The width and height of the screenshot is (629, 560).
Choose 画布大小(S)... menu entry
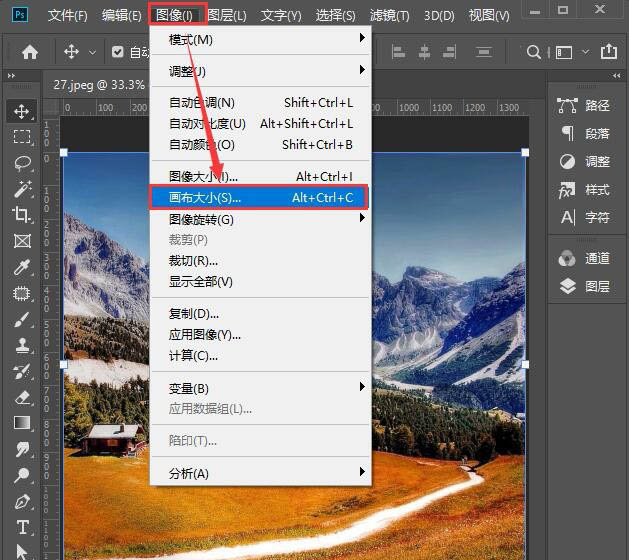click(x=260, y=197)
